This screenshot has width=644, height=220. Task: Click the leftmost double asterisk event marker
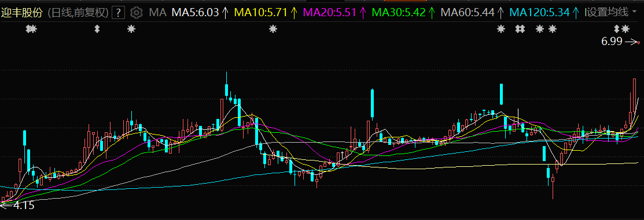pyautogui.click(x=31, y=29)
